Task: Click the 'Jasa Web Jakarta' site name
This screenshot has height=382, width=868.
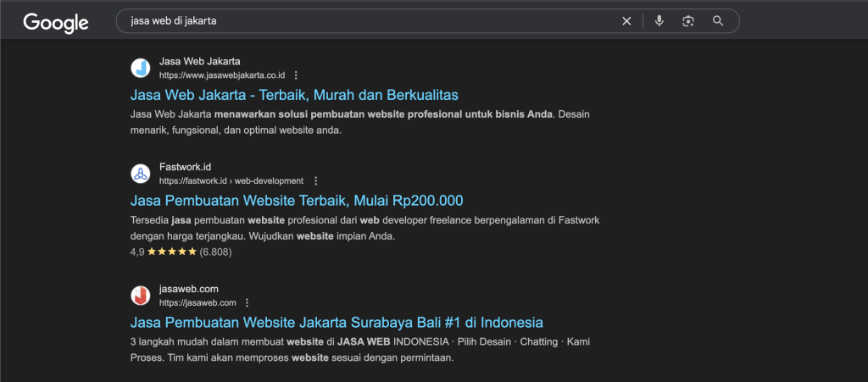Action: click(200, 61)
